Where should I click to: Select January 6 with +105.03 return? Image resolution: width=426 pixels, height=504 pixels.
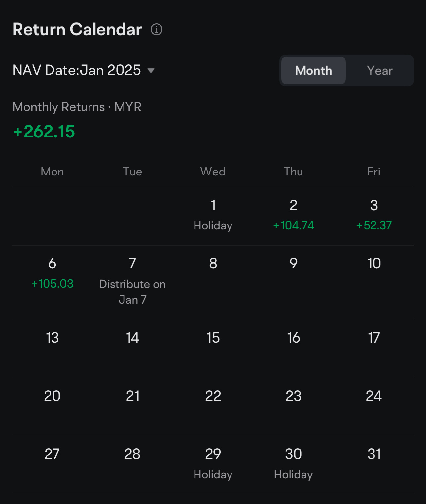point(52,282)
